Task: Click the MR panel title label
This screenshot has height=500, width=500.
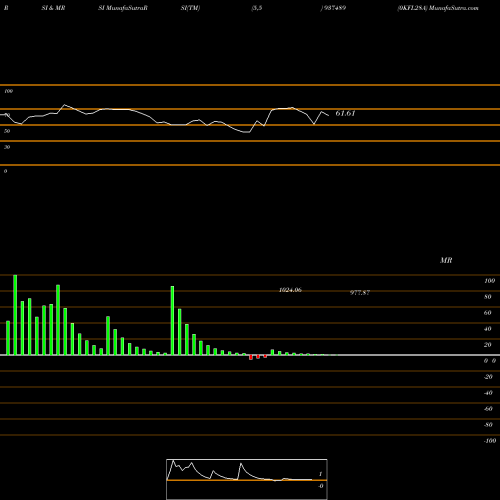Action: pos(446,260)
